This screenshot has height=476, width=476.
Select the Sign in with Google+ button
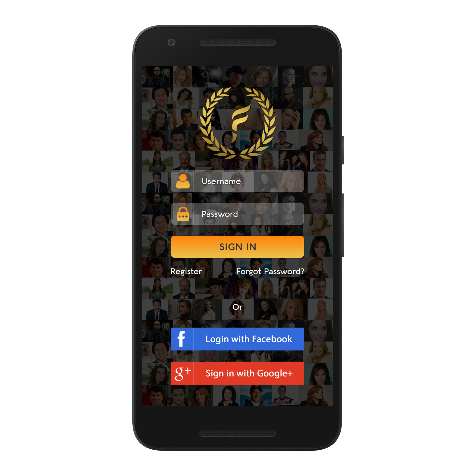click(238, 374)
